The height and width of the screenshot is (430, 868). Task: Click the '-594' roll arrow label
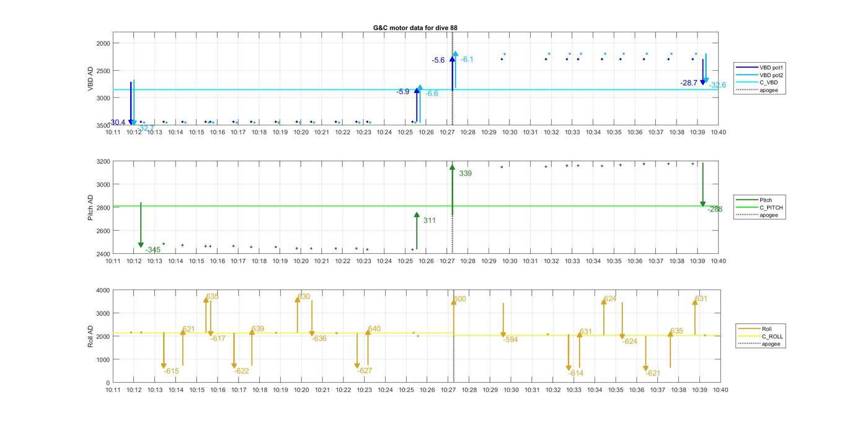[511, 340]
